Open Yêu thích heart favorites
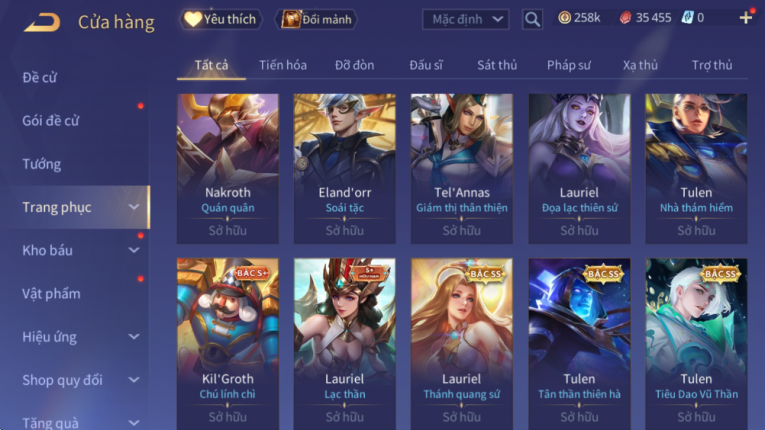The width and height of the screenshot is (765, 430). pyautogui.click(x=221, y=20)
